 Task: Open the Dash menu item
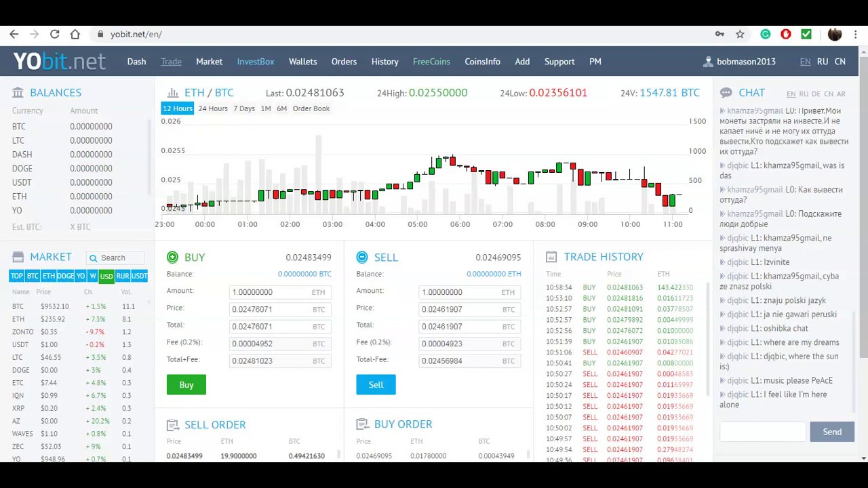coord(136,62)
